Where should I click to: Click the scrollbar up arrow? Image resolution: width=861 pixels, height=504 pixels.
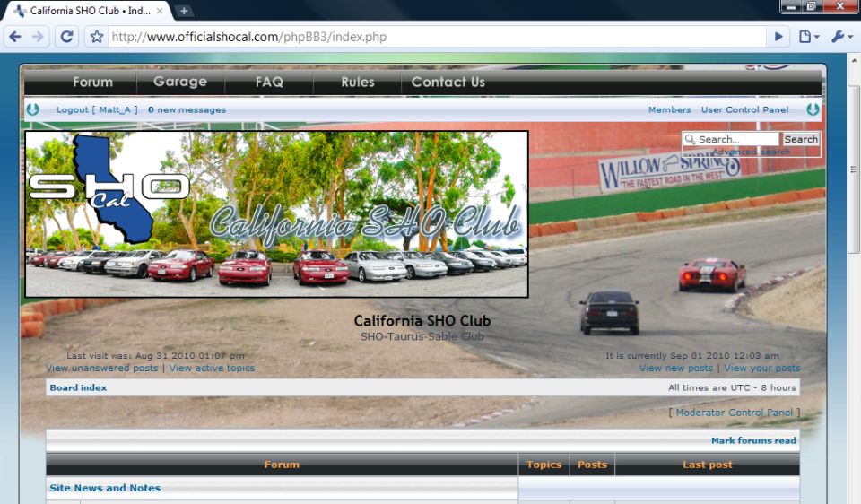853,59
